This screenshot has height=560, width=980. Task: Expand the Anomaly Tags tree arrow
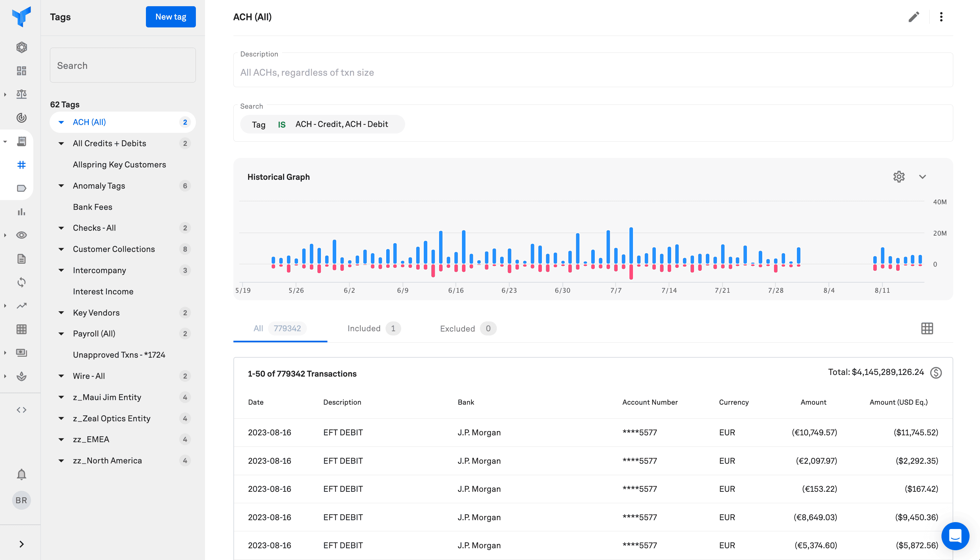(61, 186)
